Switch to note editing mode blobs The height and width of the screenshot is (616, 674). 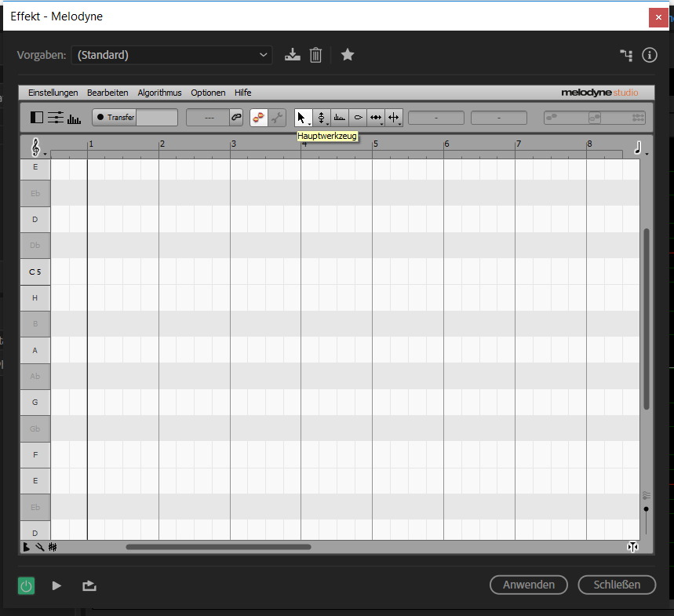pos(259,118)
